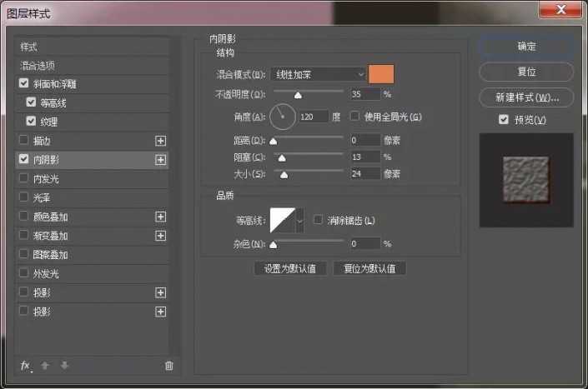Screen dimensions: 588x389
Task: Expand the 等高线 contour picker arrow
Action: click(x=300, y=220)
